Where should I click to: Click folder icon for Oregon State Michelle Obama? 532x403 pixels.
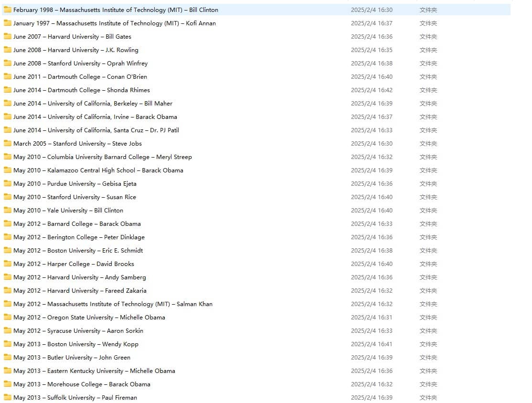point(8,317)
